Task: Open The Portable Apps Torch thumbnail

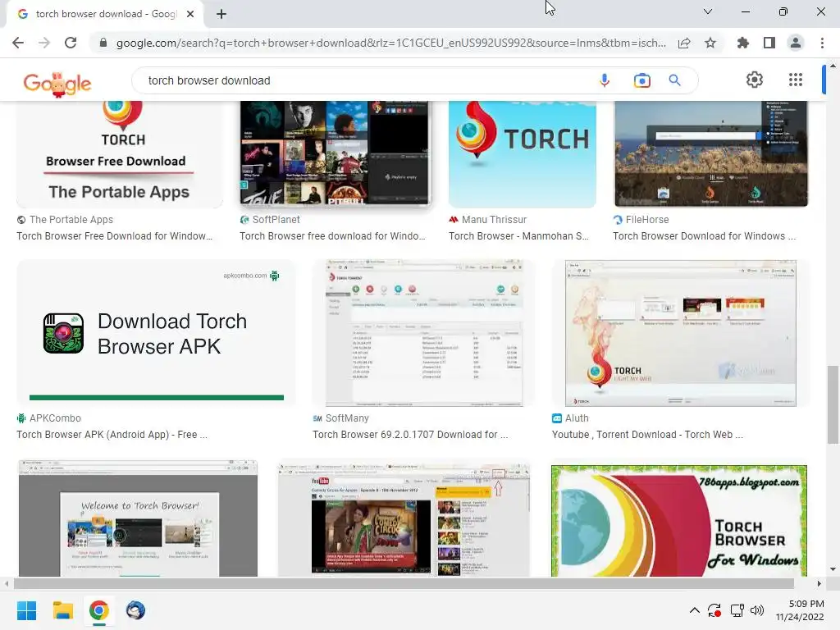Action: 120,154
